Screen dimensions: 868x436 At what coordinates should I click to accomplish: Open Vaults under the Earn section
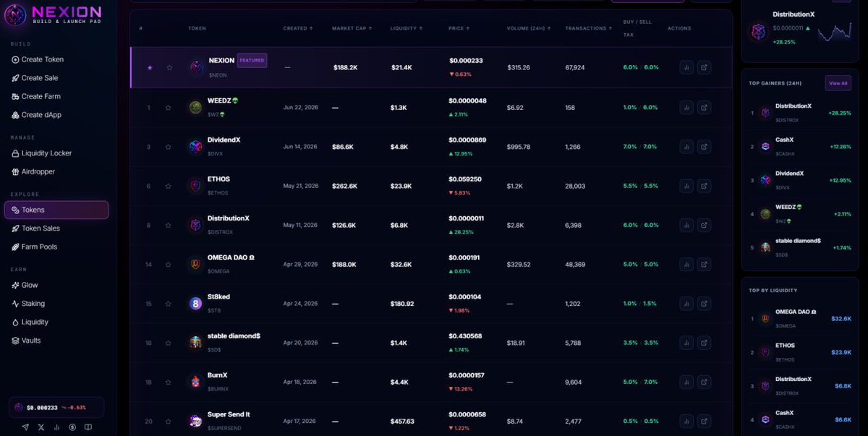tap(56, 341)
